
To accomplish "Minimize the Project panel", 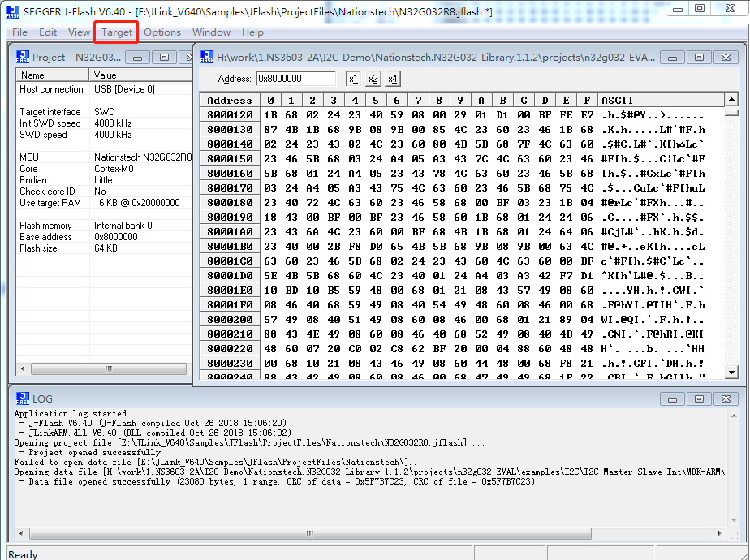I will point(138,58).
